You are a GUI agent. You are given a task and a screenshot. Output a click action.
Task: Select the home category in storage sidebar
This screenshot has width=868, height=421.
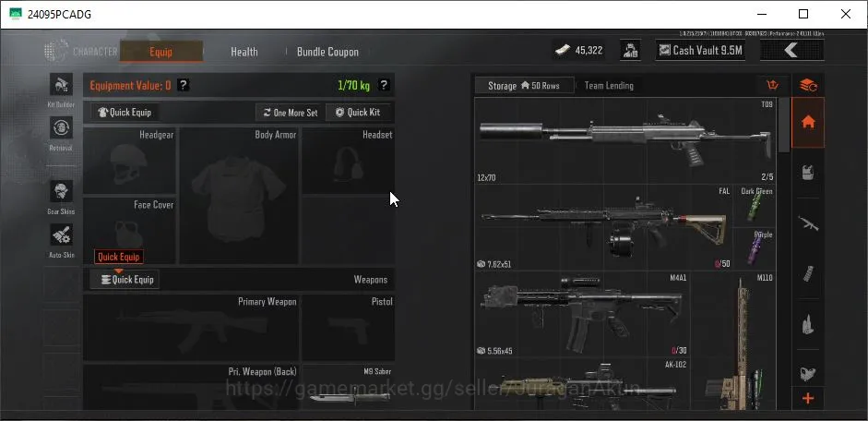pos(808,123)
